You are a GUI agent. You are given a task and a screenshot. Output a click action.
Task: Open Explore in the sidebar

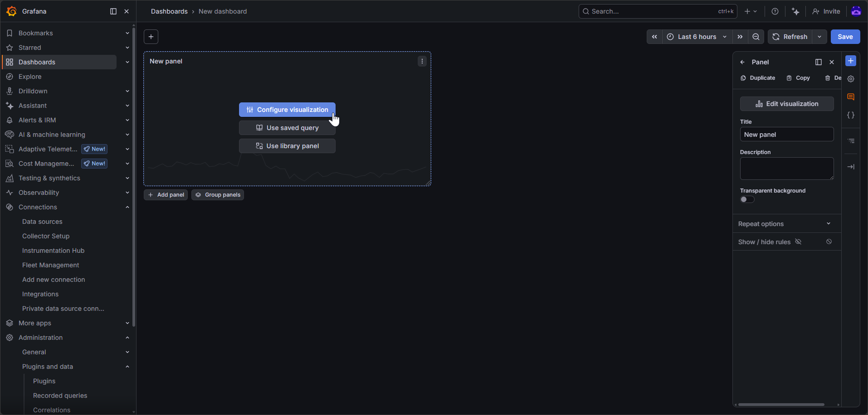coord(30,77)
